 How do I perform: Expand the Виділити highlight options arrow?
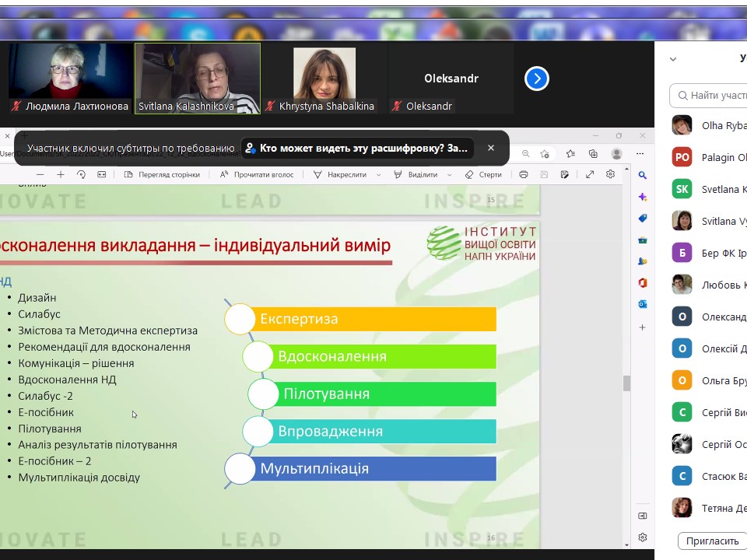[448, 175]
